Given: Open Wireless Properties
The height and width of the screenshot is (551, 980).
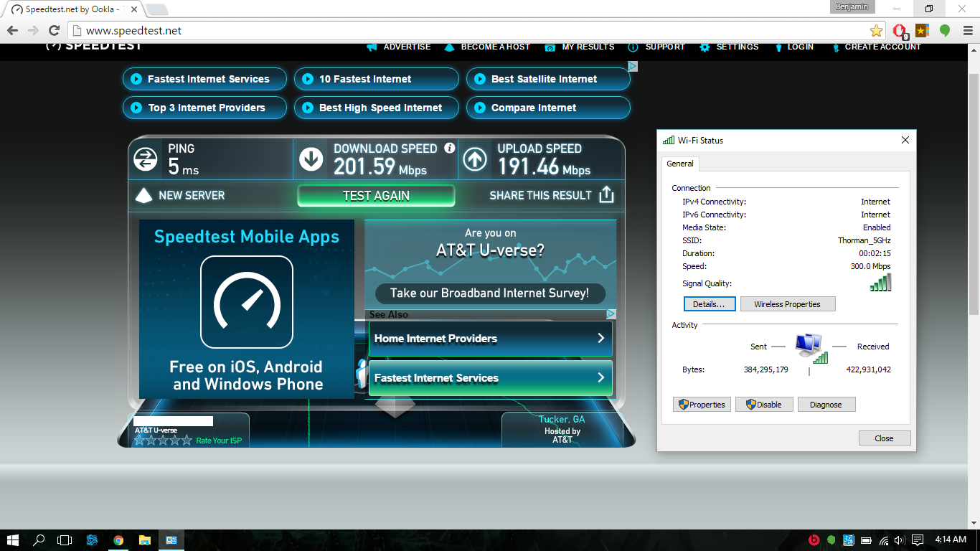Looking at the screenshot, I should [x=788, y=304].
